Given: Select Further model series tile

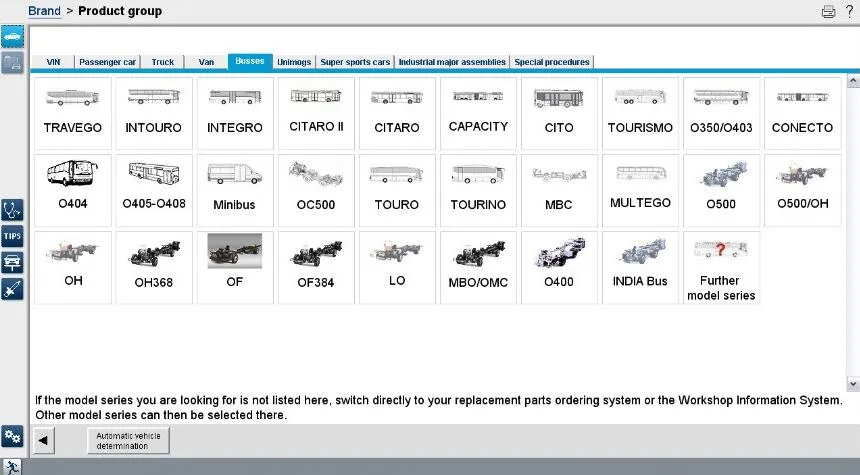Looking at the screenshot, I should click(721, 268).
